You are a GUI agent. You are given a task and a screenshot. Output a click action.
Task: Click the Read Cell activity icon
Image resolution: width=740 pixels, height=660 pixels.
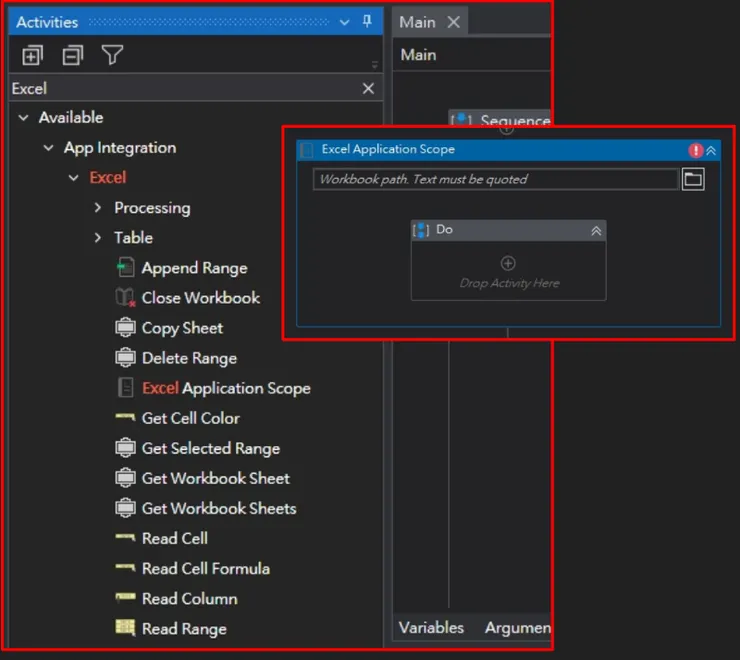(x=125, y=537)
